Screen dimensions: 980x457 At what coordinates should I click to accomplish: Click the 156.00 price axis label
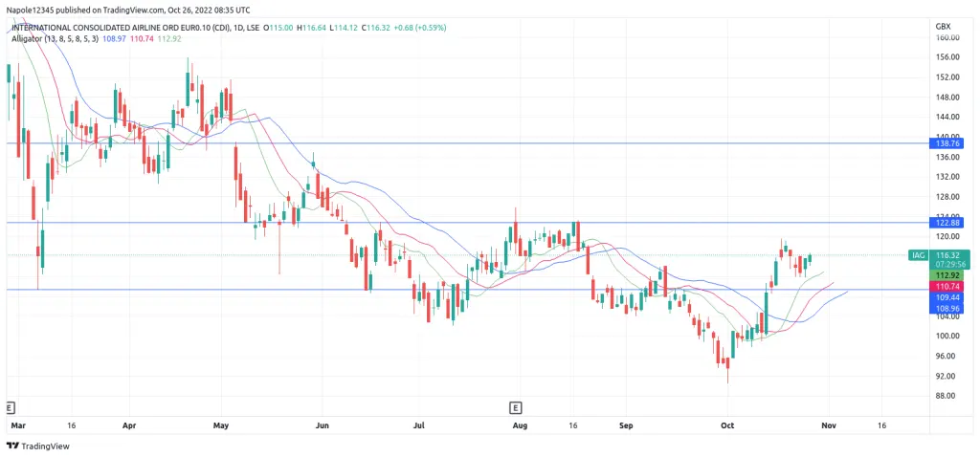[x=947, y=57]
